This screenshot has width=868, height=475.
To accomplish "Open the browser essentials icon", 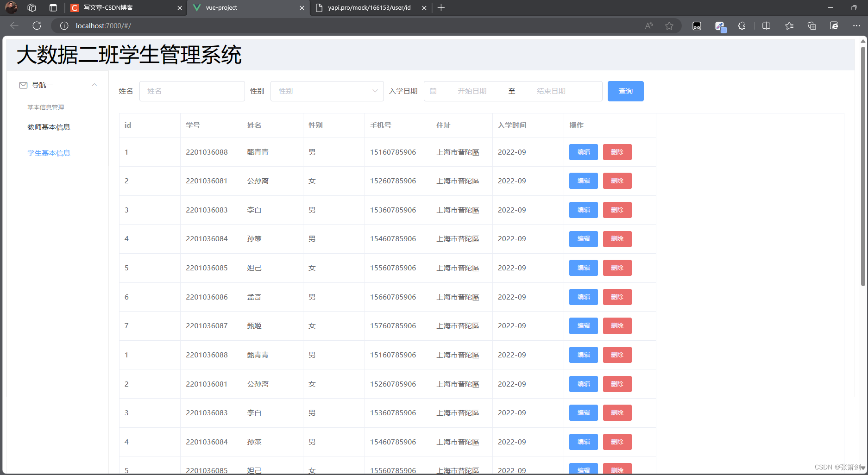I will click(834, 26).
